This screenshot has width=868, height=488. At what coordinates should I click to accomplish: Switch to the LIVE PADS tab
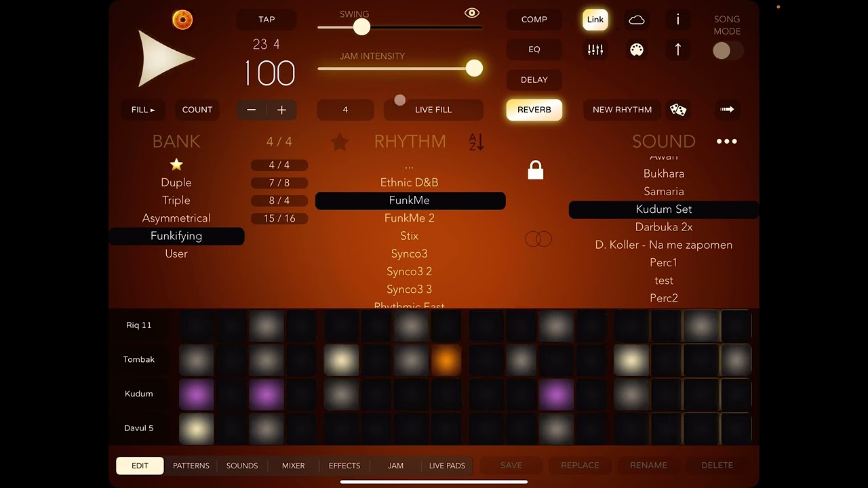pyautogui.click(x=447, y=466)
